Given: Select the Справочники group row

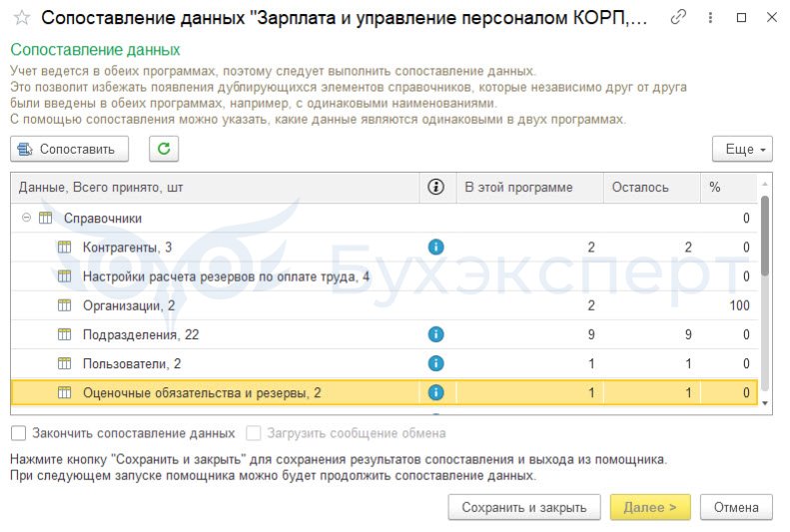Looking at the screenshot, I should point(384,218).
